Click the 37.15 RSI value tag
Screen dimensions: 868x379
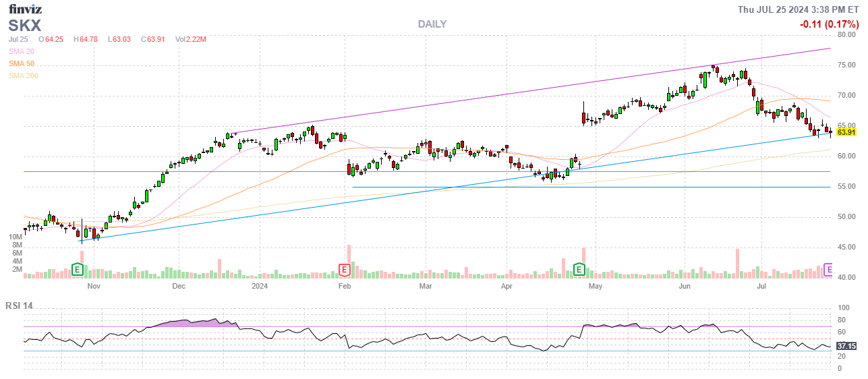[846, 346]
